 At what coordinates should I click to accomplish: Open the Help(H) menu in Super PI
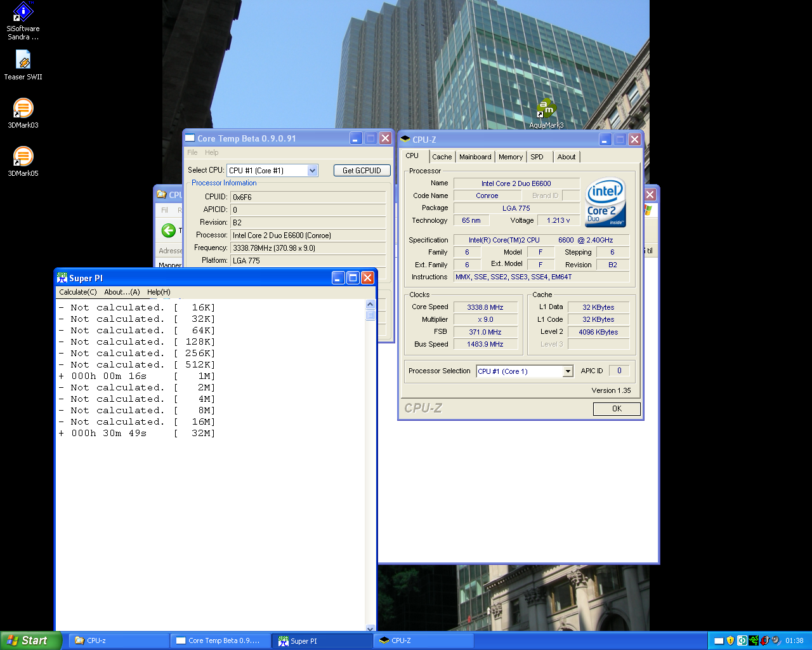159,292
